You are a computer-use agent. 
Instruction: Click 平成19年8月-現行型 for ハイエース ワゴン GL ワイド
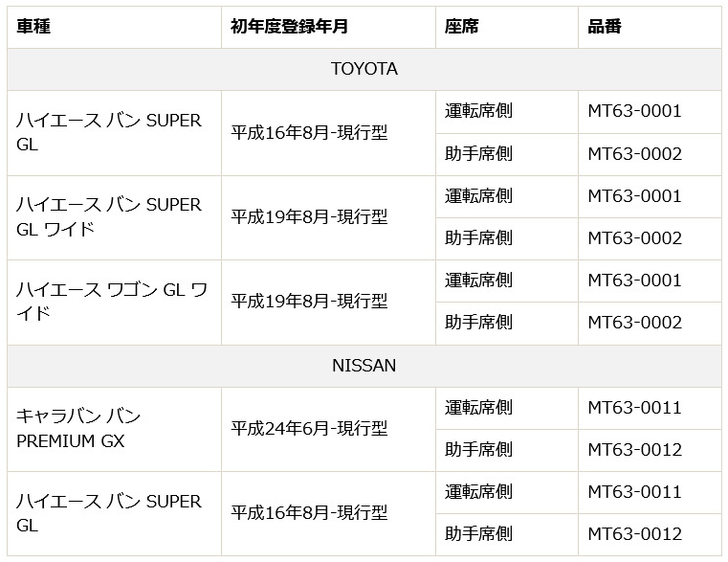point(309,301)
